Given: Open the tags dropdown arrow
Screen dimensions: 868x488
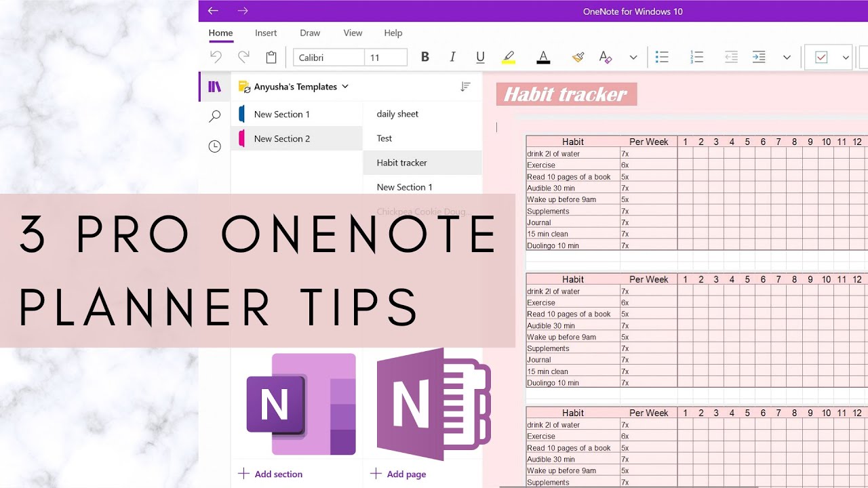Looking at the screenshot, I should pos(846,58).
